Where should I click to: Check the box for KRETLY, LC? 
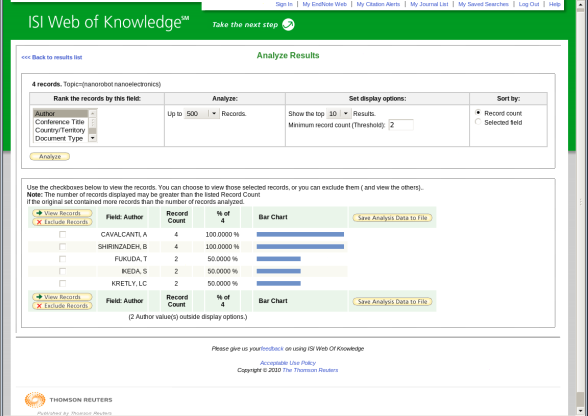click(x=62, y=284)
